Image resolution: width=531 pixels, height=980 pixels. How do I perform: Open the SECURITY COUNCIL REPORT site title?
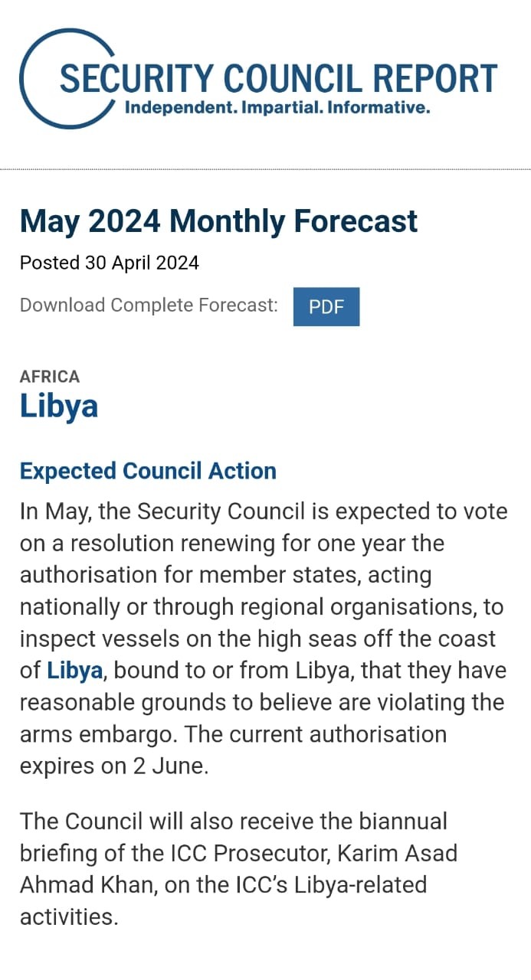pos(279,79)
